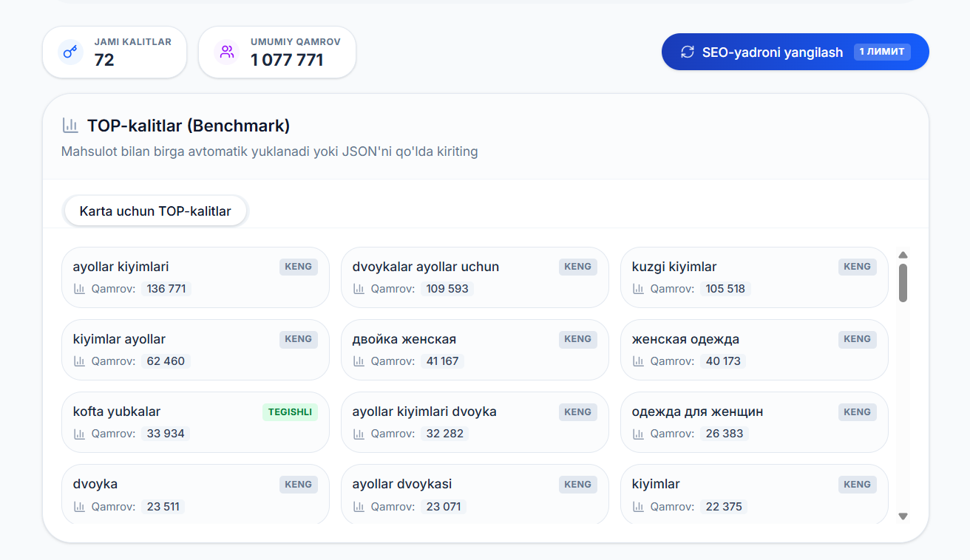Click the TOP-kalitlar (Benchmark) heading
The height and width of the screenshot is (560, 970).
point(189,126)
